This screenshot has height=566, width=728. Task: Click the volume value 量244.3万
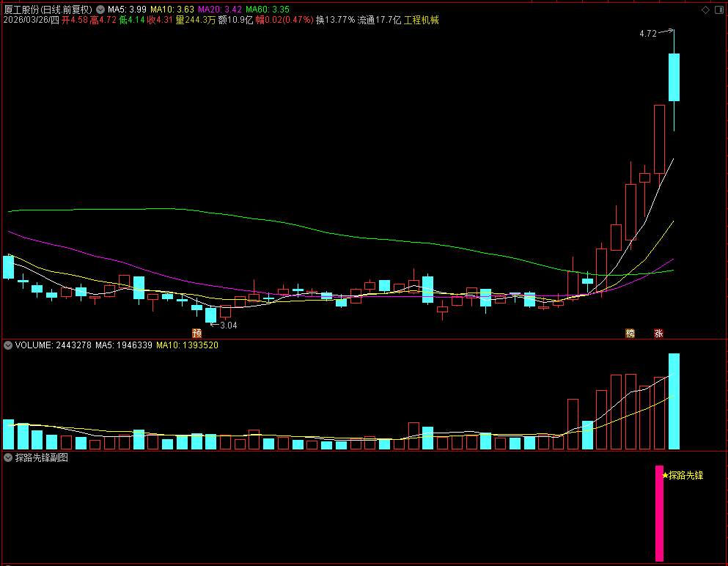(196, 20)
